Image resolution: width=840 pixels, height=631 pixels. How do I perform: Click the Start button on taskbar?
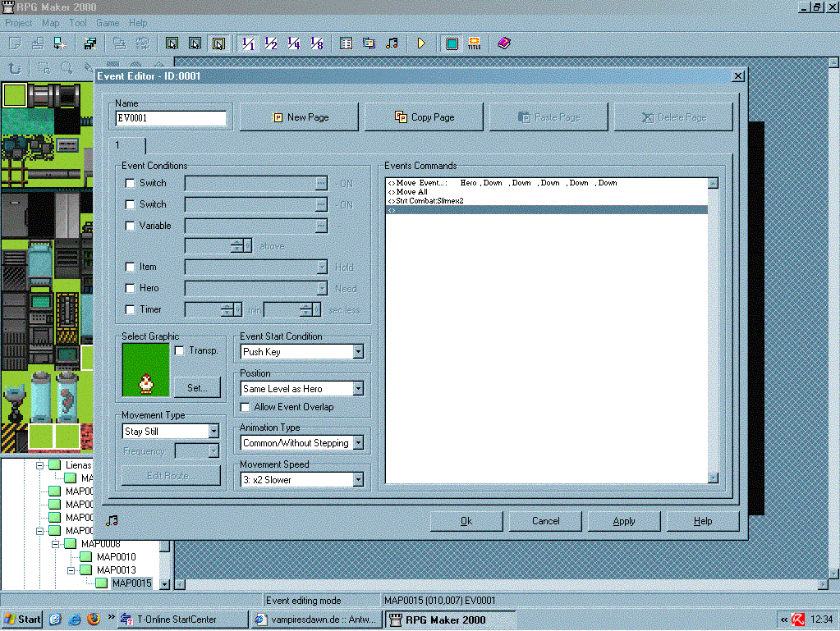click(x=22, y=620)
